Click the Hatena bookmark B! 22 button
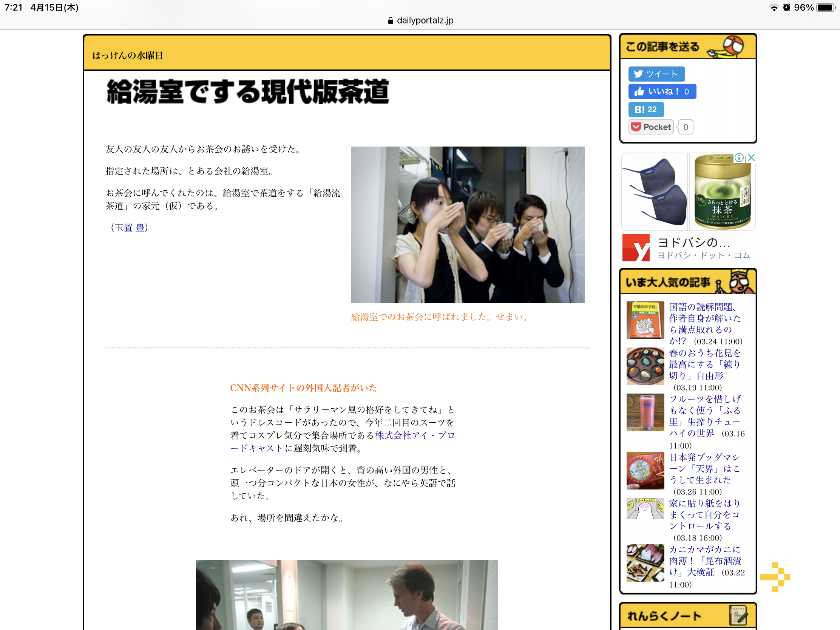 [645, 110]
